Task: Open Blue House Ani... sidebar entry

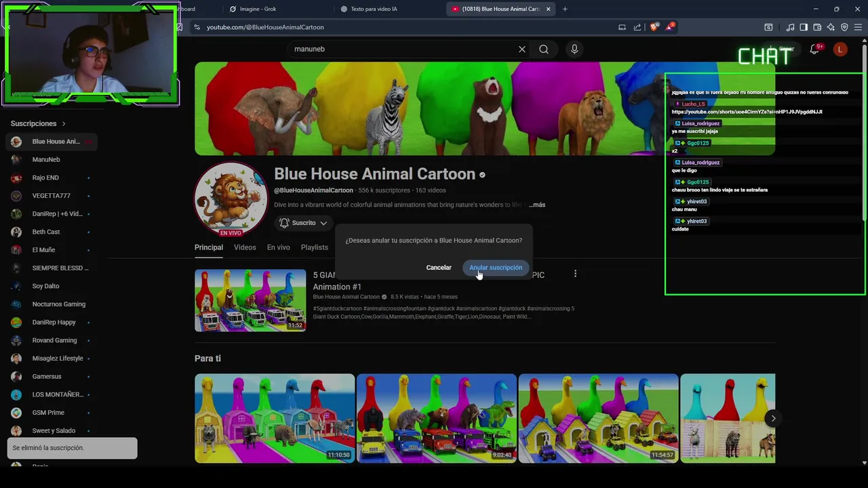Action: 52,142
